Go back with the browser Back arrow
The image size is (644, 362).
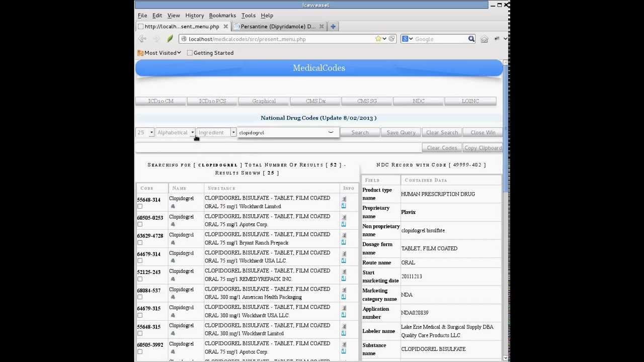click(x=143, y=39)
